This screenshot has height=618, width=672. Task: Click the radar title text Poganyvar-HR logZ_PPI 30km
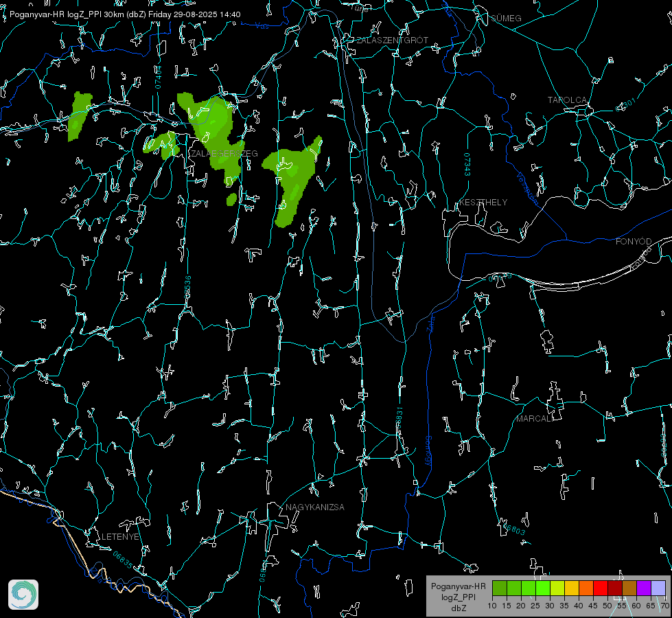pyautogui.click(x=67, y=14)
